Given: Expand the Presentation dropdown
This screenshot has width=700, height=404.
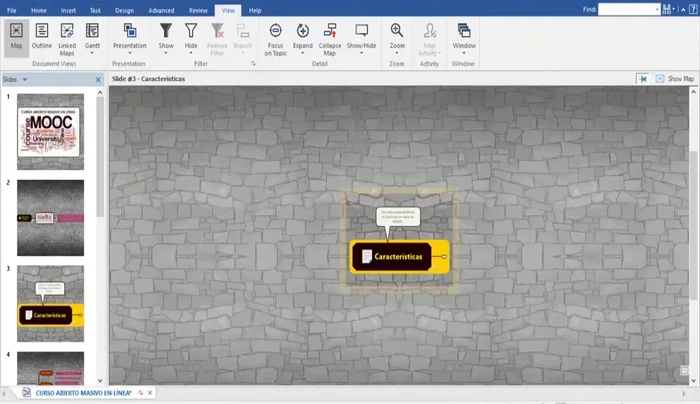Looking at the screenshot, I should pos(129,53).
